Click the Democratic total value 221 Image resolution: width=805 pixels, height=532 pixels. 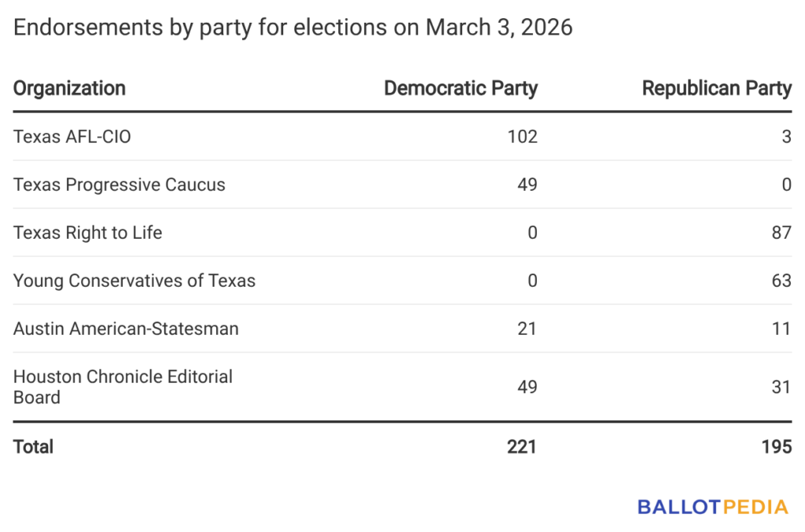tap(522, 446)
